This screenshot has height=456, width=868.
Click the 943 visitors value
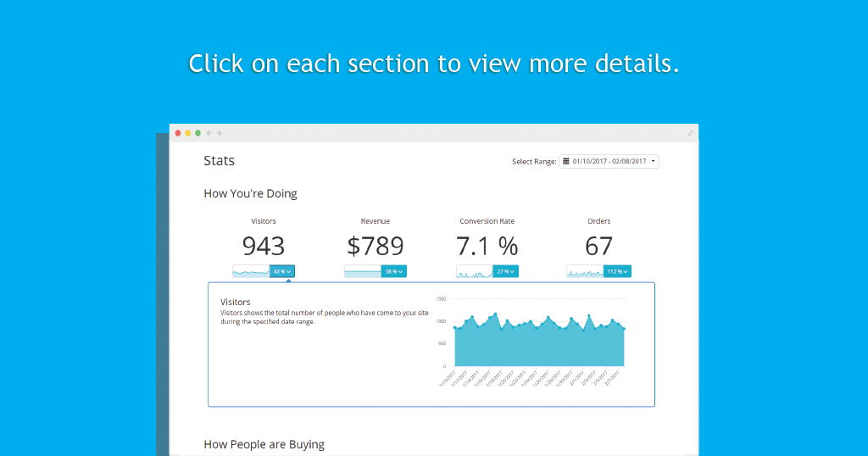pyautogui.click(x=264, y=247)
